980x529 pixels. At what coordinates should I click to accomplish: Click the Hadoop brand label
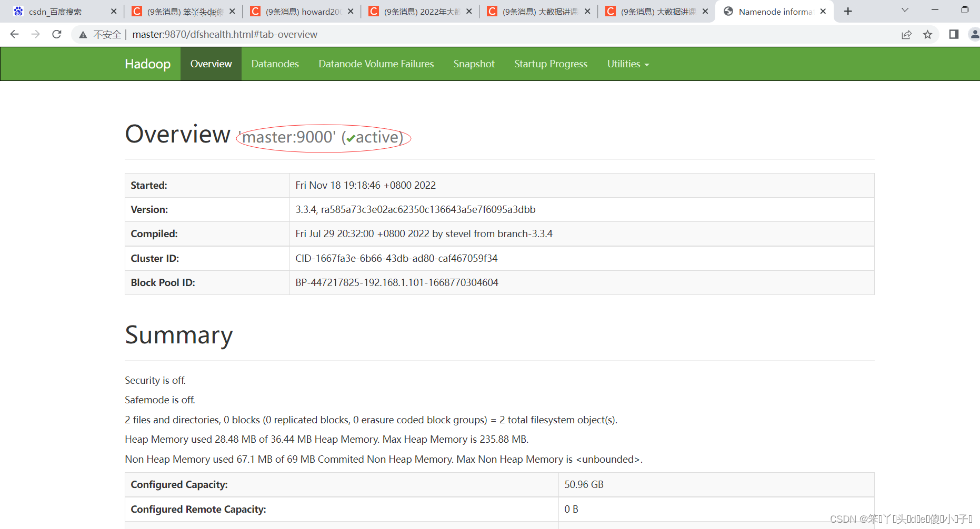point(147,64)
